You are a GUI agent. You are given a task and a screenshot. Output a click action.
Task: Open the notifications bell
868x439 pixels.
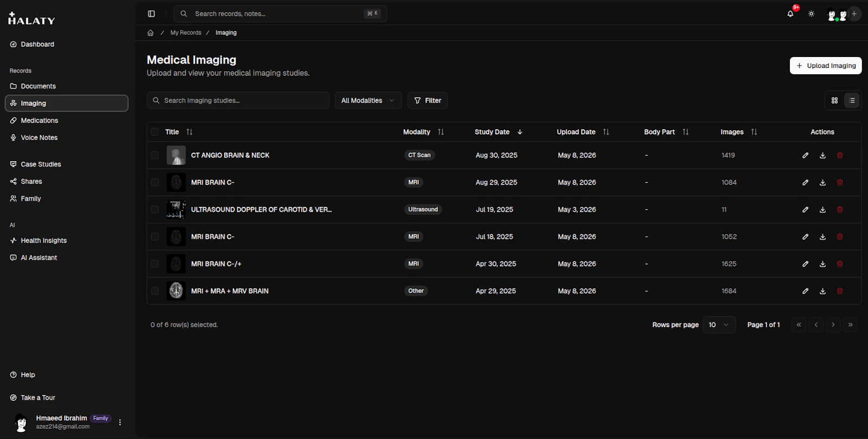point(790,14)
